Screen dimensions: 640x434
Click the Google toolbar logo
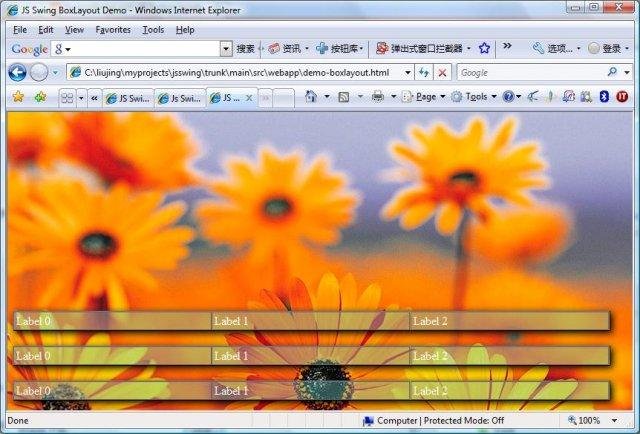point(29,49)
